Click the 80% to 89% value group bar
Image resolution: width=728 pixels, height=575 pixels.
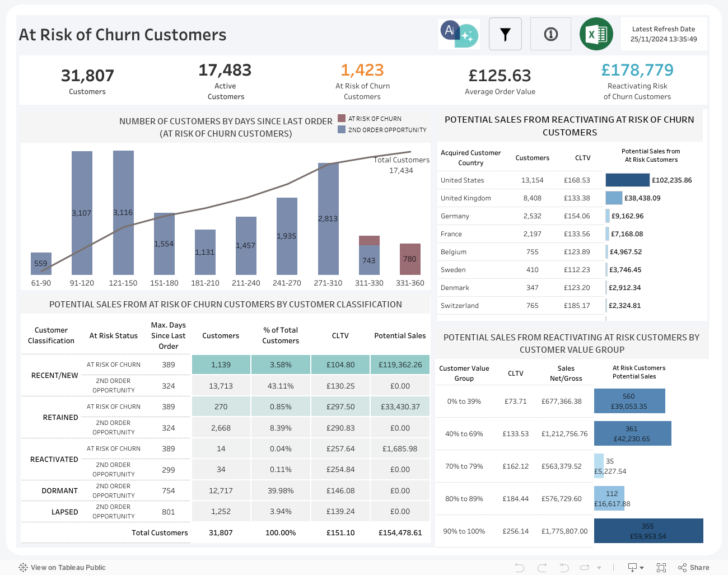click(x=609, y=498)
